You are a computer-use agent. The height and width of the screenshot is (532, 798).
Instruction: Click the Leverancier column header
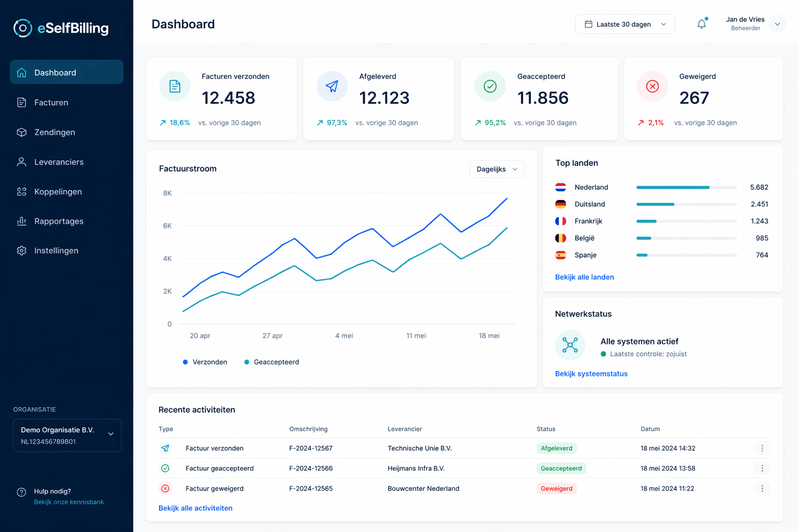405,429
